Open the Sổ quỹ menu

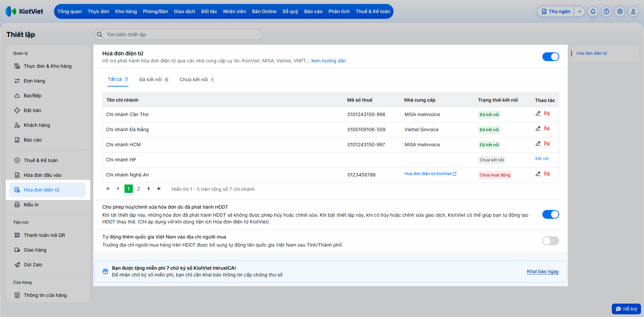[x=290, y=11]
